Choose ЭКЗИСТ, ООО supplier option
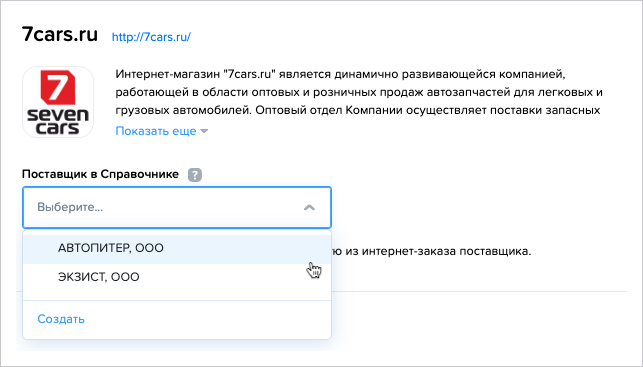The image size is (643, 367). pyautogui.click(x=177, y=277)
